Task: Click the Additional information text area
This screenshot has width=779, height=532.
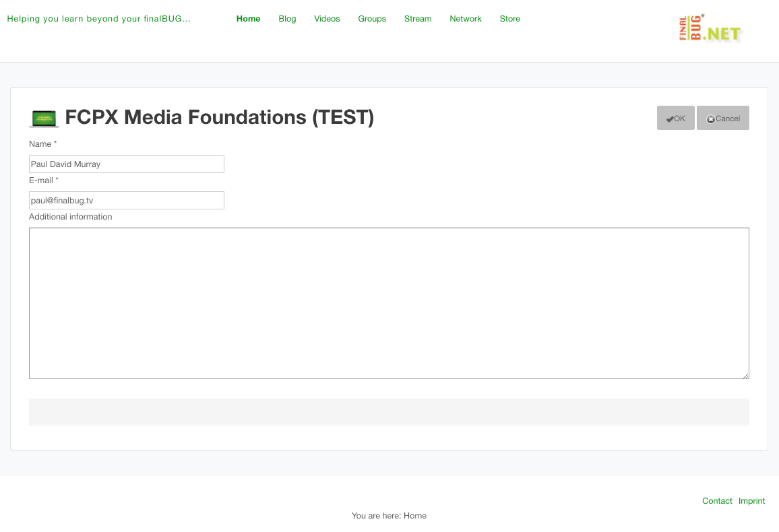Action: [389, 303]
